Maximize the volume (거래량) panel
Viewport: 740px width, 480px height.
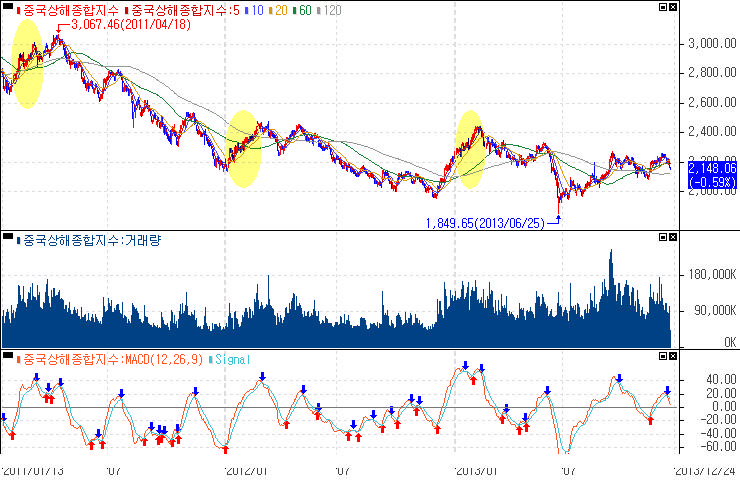tap(663, 238)
